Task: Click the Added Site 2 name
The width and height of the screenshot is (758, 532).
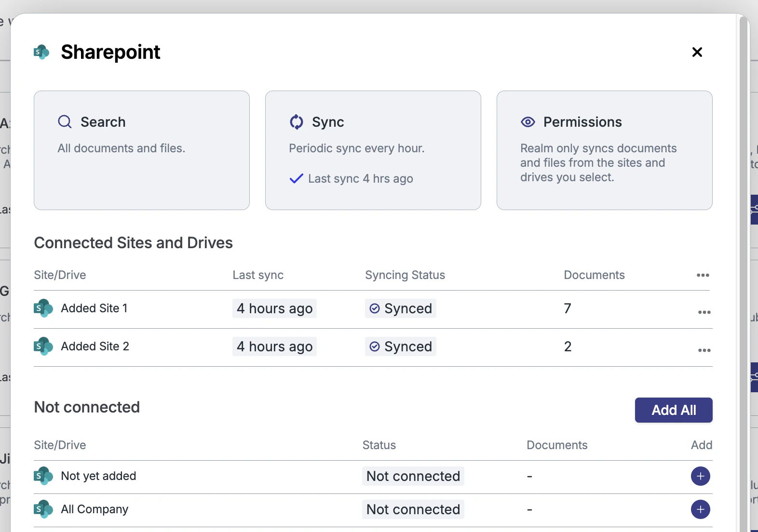Action: click(95, 346)
